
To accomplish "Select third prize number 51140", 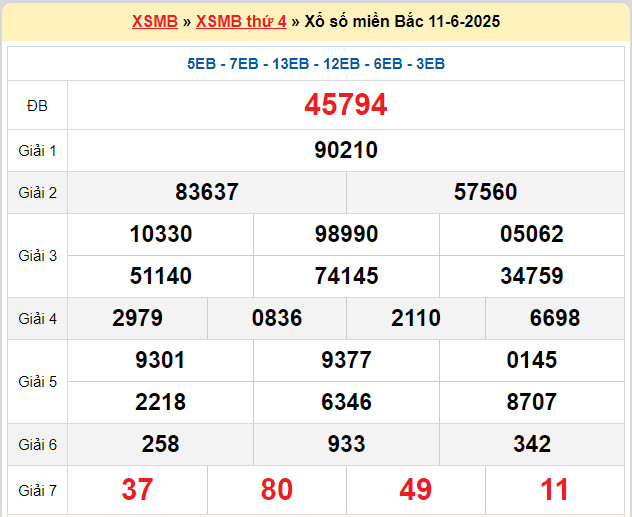I will 161,276.
